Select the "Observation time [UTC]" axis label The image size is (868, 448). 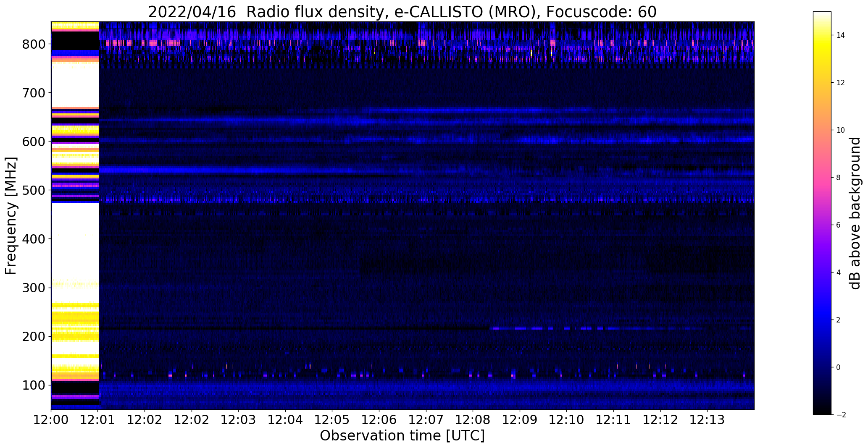pyautogui.click(x=402, y=436)
